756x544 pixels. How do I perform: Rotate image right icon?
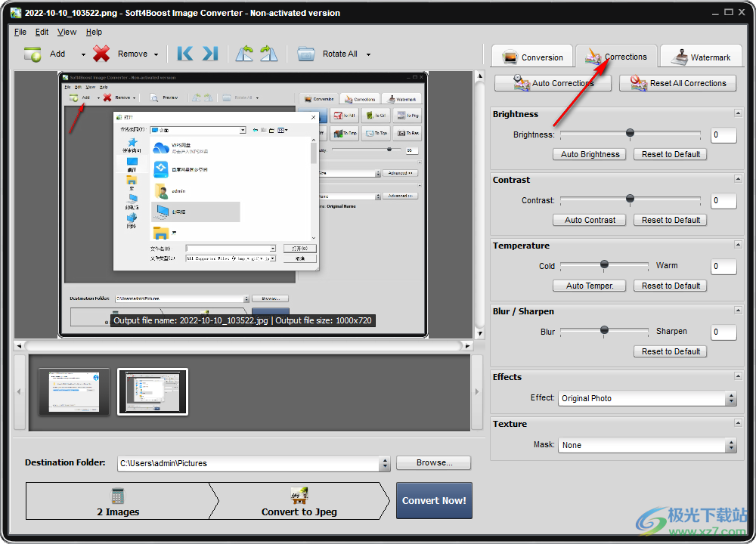coord(268,54)
